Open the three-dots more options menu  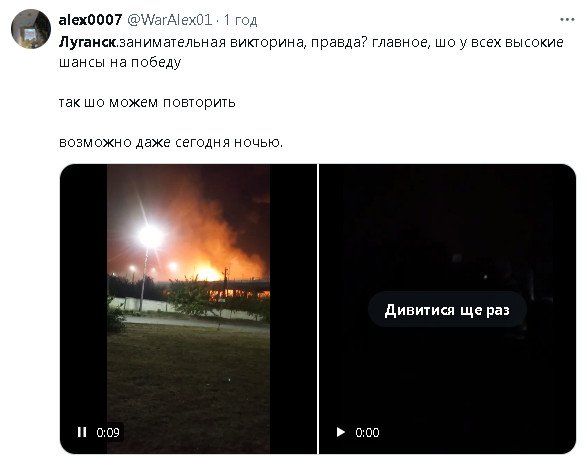[567, 19]
